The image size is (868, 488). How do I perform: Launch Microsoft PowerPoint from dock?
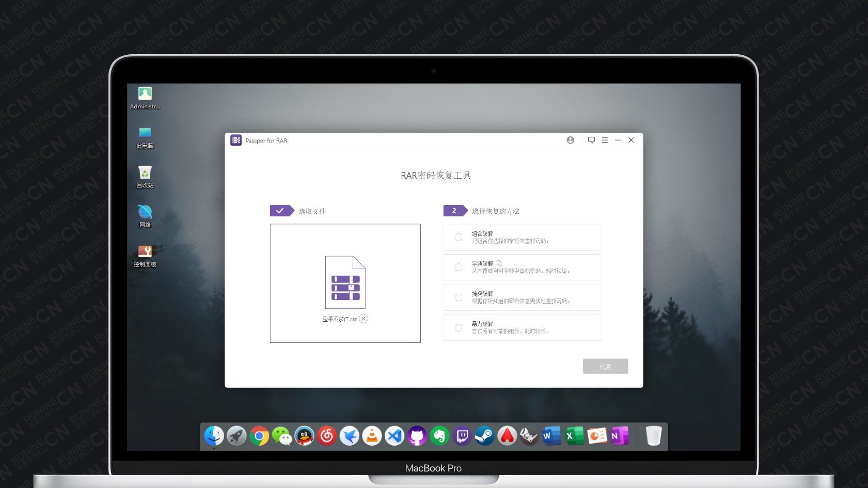(x=597, y=436)
